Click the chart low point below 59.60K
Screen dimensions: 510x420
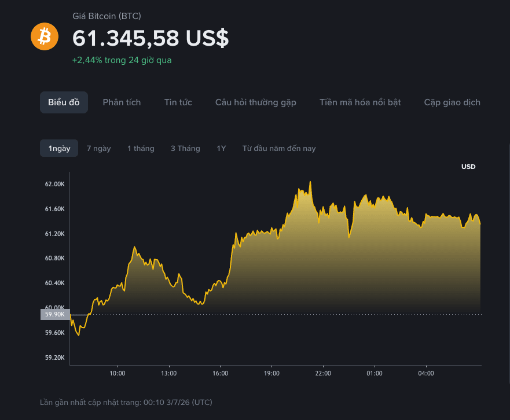[x=79, y=335]
